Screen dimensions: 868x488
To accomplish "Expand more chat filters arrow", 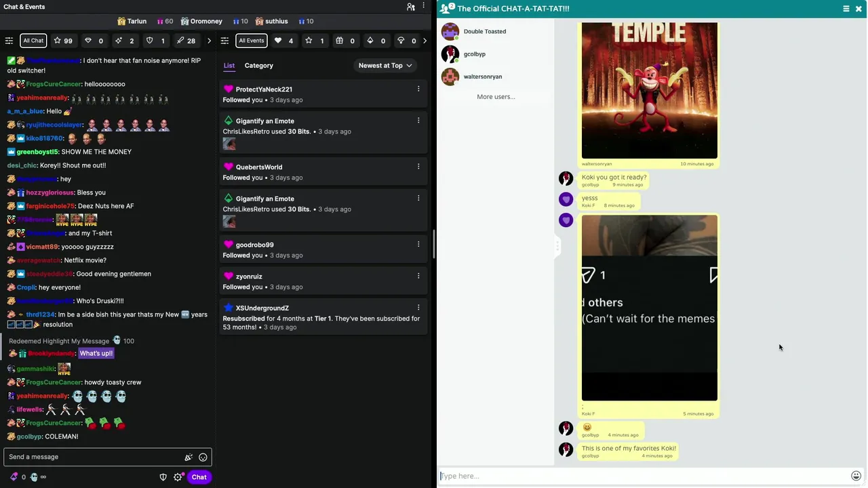I will point(209,41).
